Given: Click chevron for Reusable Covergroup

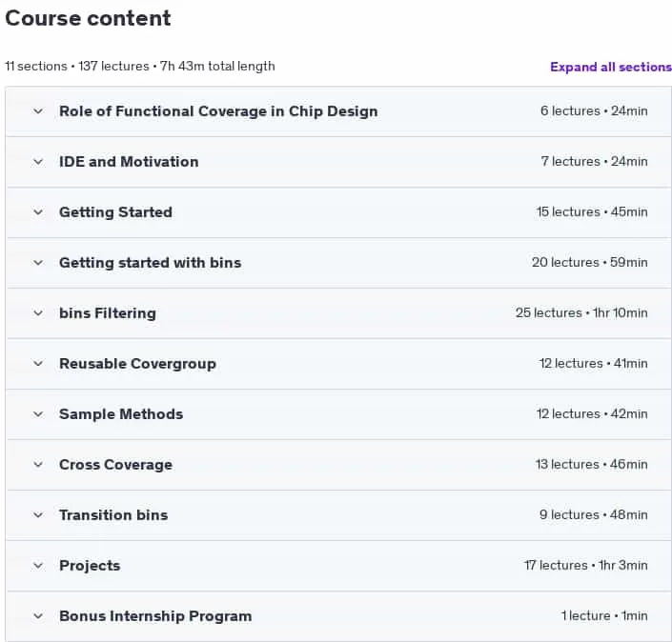Looking at the screenshot, I should click(x=38, y=364).
